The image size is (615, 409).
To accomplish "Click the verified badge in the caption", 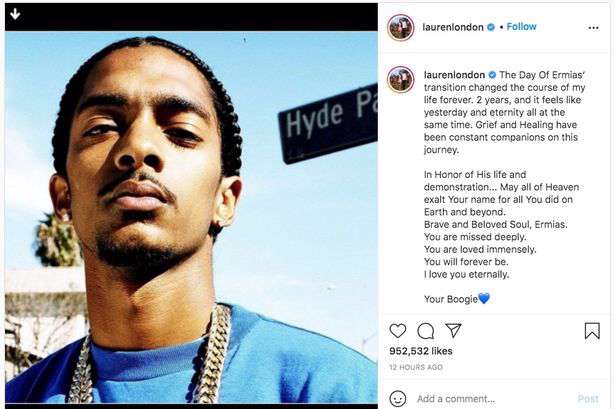I will 492,75.
